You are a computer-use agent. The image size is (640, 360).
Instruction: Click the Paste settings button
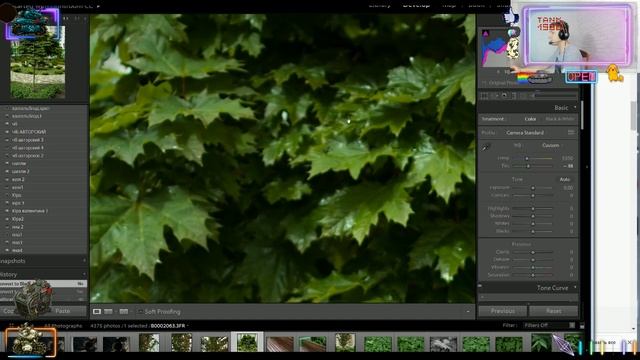[x=62, y=311]
